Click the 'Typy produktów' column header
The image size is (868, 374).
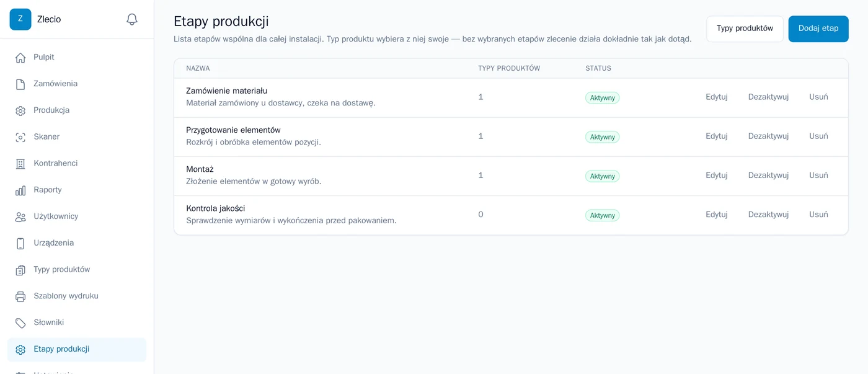pyautogui.click(x=509, y=68)
